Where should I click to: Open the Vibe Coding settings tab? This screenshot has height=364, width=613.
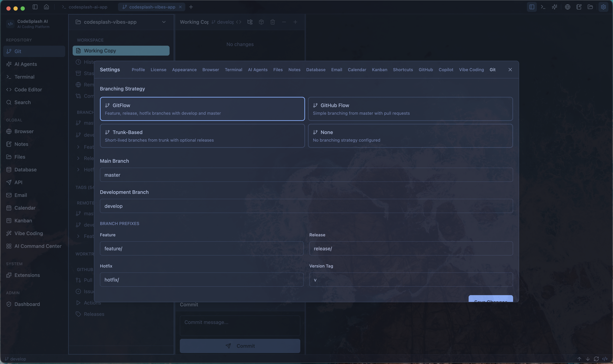[x=471, y=70]
